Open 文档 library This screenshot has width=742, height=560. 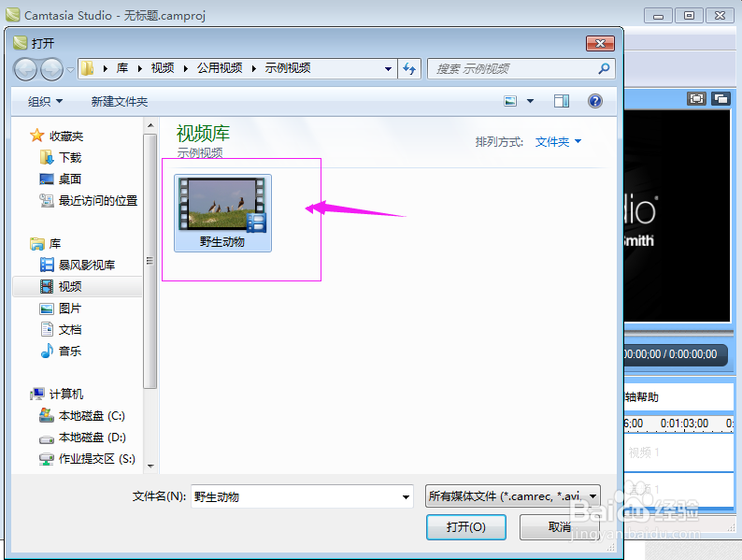[61, 330]
